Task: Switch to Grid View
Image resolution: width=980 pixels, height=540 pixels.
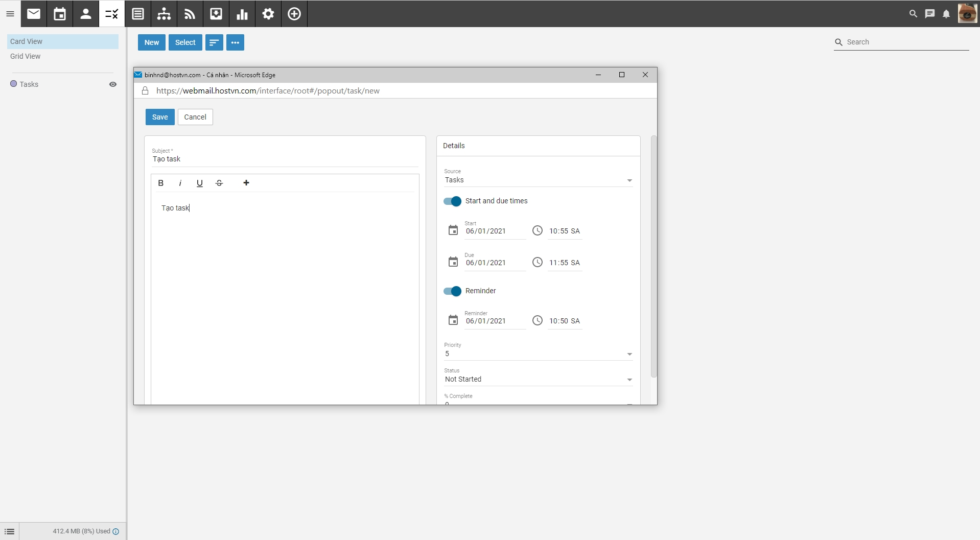Action: pyautogui.click(x=26, y=56)
